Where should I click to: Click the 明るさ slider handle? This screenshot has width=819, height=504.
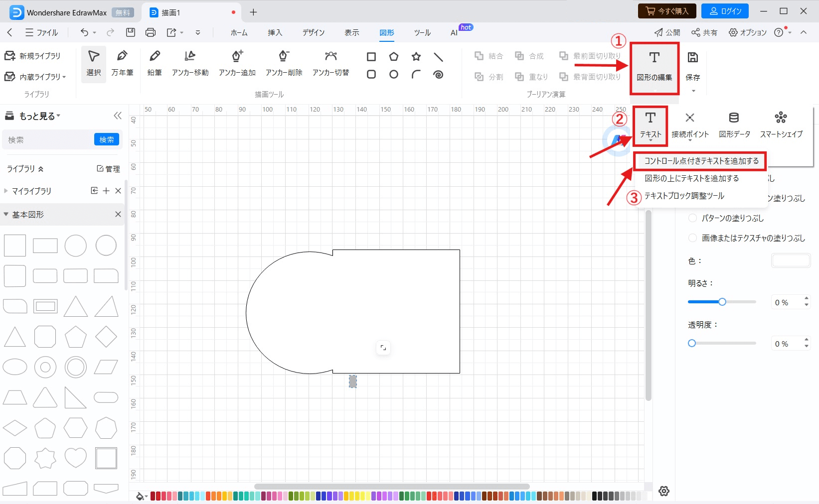(x=722, y=302)
